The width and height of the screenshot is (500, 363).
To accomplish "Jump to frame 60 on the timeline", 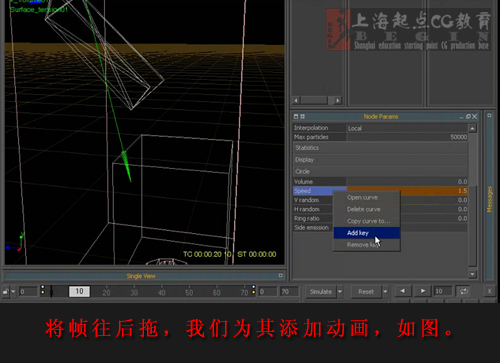I will pyautogui.click(x=217, y=292).
